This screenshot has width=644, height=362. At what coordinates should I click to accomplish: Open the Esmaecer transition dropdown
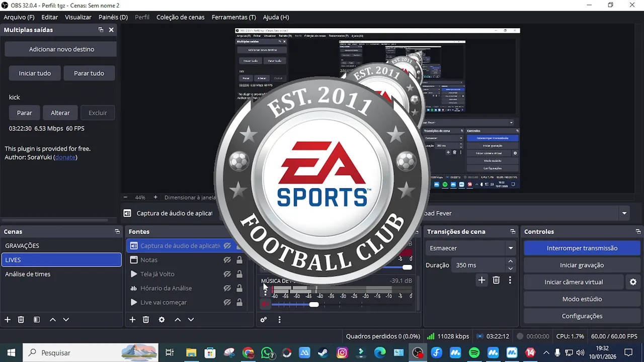pyautogui.click(x=471, y=248)
